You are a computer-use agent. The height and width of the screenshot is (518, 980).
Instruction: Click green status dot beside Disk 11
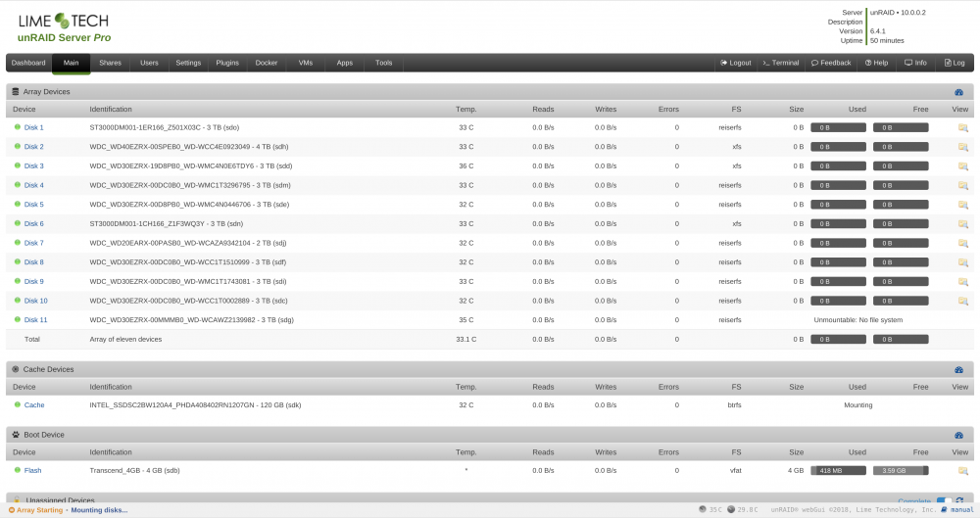pos(18,319)
